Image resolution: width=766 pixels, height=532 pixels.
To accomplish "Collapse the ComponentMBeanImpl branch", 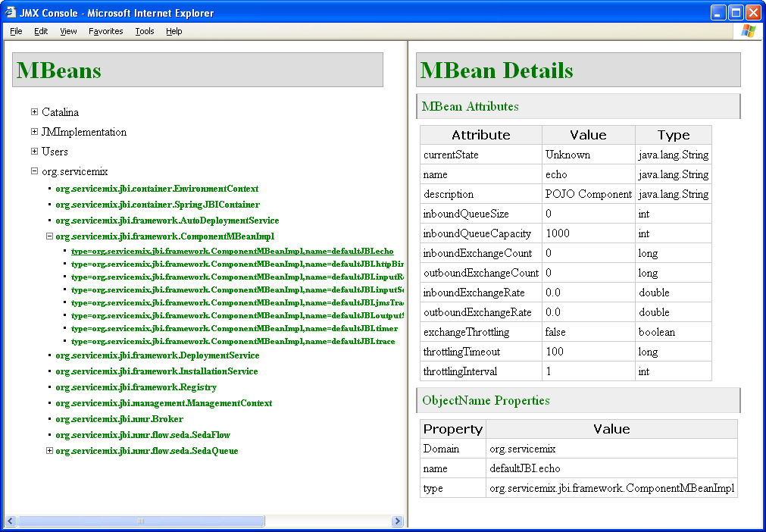I will (x=49, y=236).
